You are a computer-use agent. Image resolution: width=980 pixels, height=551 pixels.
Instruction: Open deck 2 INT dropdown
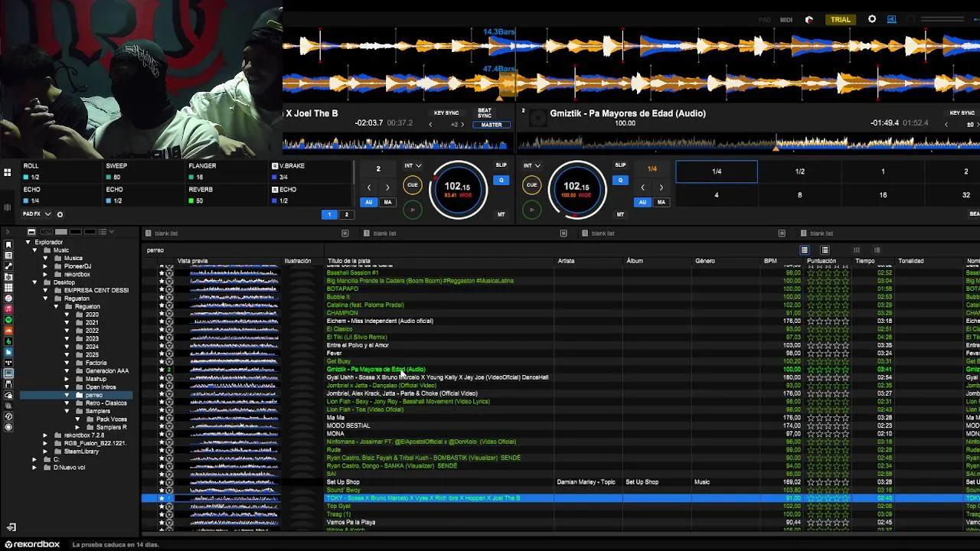[532, 165]
